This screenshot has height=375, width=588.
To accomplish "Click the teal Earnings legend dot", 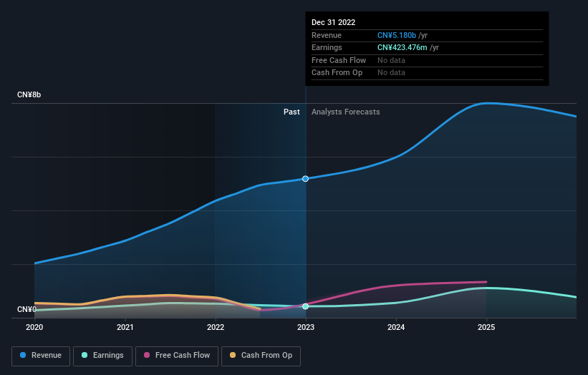I will [x=85, y=355].
